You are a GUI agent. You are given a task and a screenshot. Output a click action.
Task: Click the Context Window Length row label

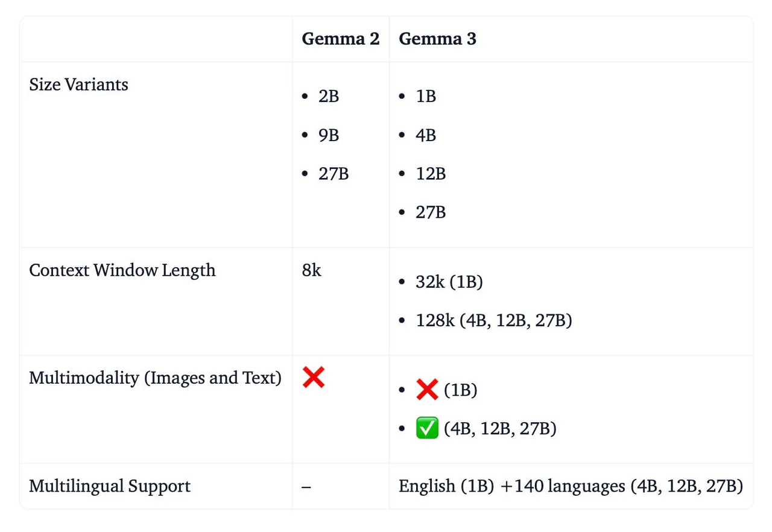click(x=122, y=270)
